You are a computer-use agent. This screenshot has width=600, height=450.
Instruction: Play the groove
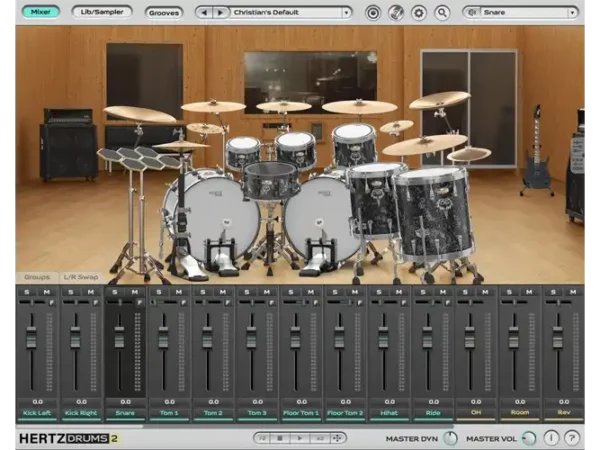coord(300,439)
